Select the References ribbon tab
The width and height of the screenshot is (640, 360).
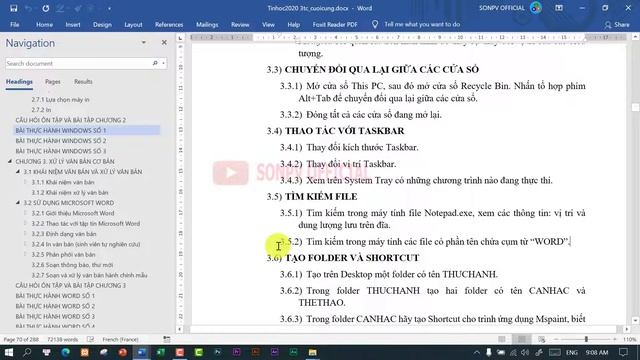point(169,24)
